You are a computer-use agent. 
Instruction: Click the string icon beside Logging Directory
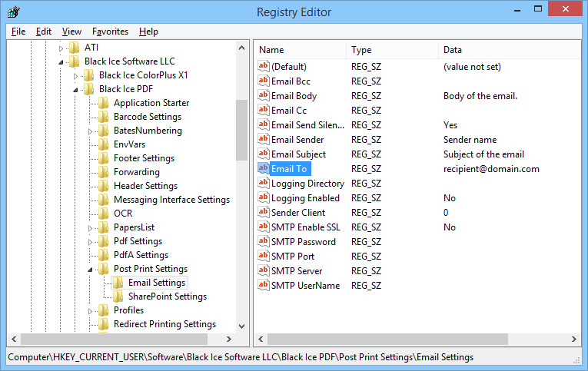[263, 184]
